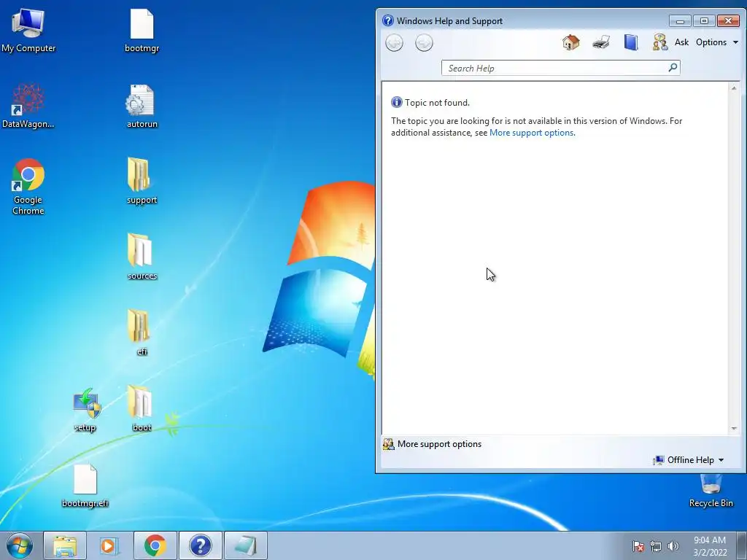
Task: Select the autorun file icon
Action: pyautogui.click(x=142, y=106)
